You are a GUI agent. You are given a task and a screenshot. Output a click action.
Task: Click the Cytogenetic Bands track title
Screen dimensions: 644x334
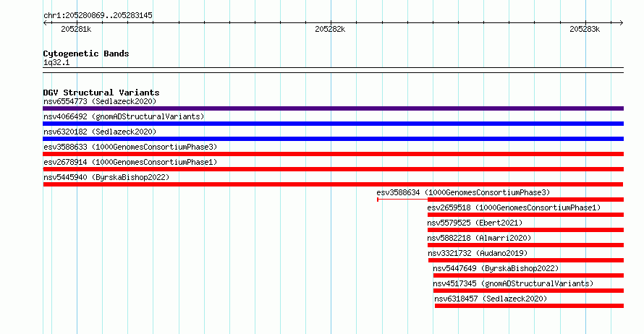click(x=86, y=53)
